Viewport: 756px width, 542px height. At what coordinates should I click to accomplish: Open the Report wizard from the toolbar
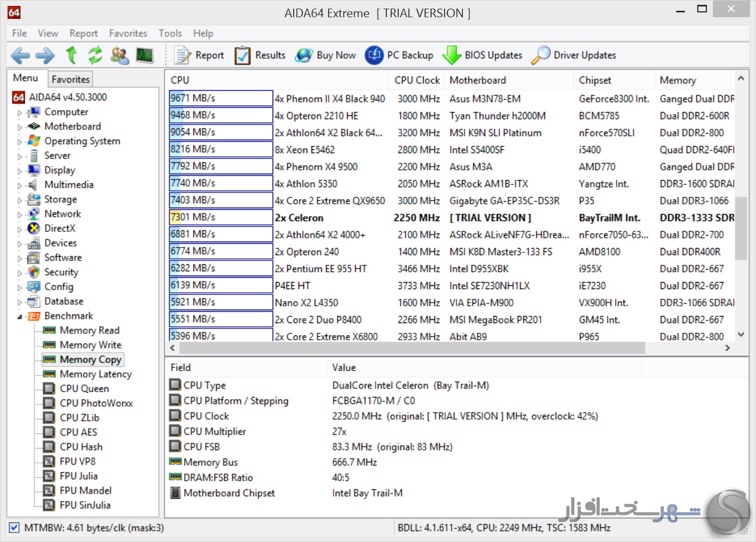198,55
